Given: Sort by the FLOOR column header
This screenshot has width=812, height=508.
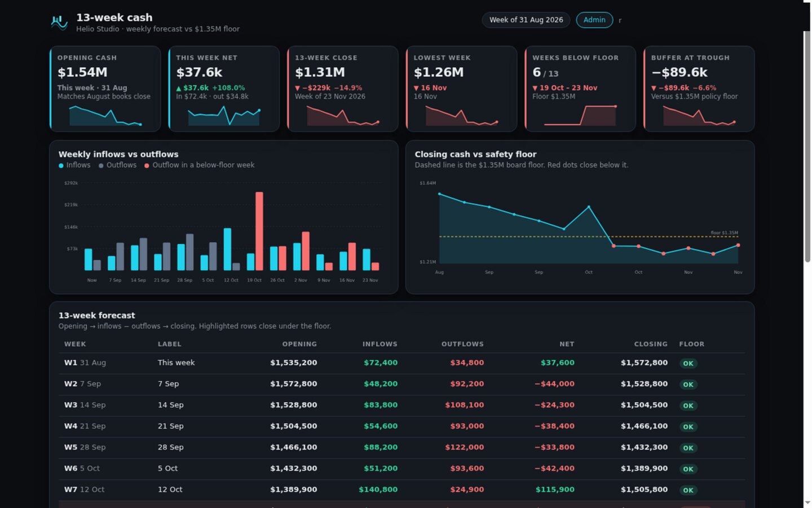Looking at the screenshot, I should click(692, 344).
